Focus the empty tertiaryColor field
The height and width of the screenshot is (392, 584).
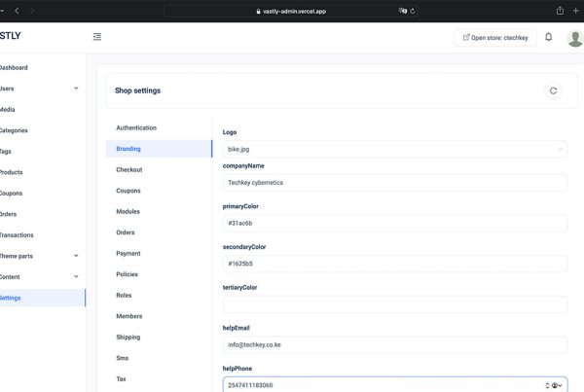click(395, 304)
